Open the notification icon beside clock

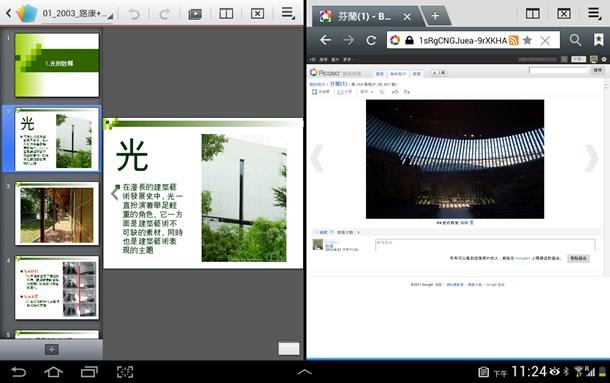pyautogui.click(x=483, y=372)
